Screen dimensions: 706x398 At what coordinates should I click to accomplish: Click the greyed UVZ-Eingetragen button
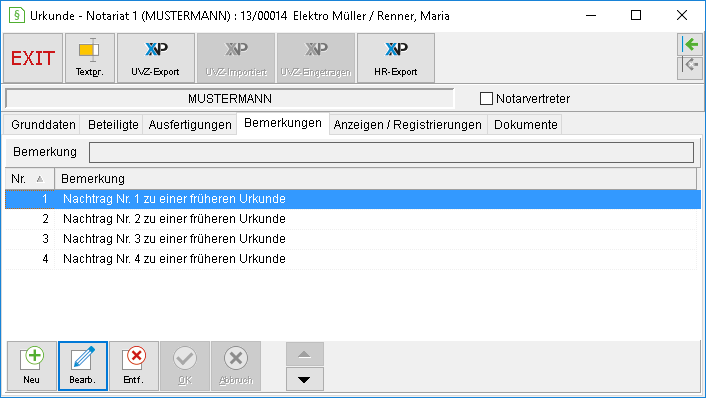point(316,58)
